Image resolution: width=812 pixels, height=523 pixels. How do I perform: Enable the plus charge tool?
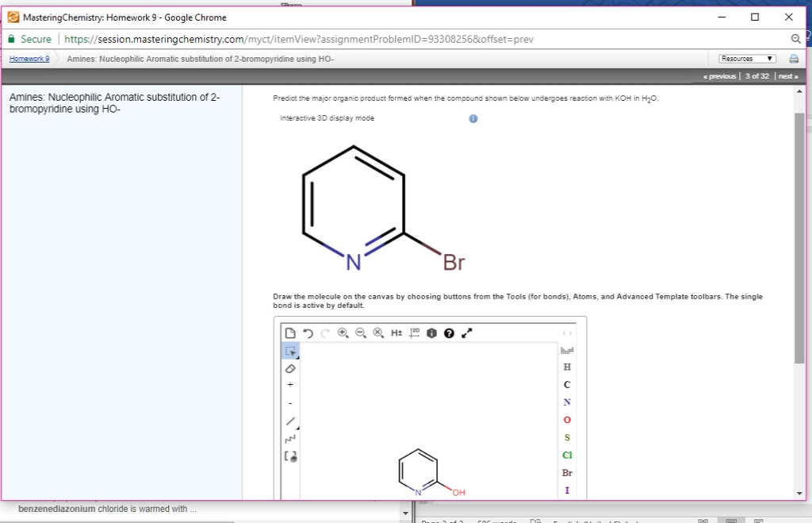(x=289, y=384)
